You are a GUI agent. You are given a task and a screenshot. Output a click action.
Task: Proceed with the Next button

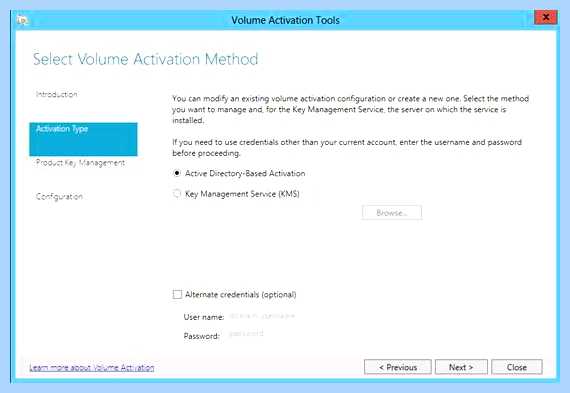pos(461,367)
